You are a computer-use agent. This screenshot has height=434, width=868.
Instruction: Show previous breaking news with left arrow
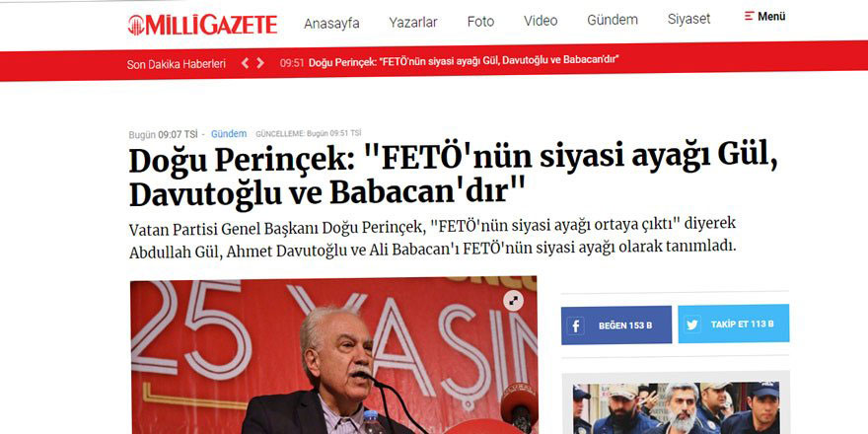pos(245,63)
